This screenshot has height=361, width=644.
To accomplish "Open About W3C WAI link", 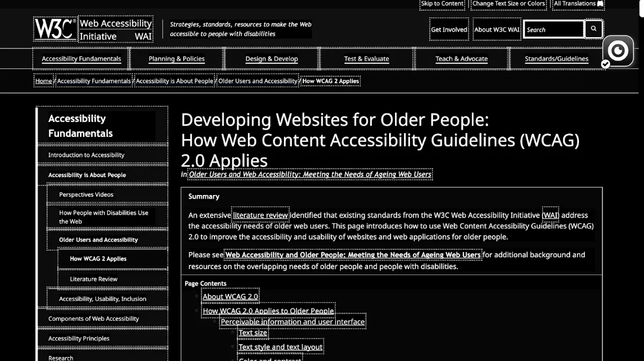I will click(x=496, y=30).
